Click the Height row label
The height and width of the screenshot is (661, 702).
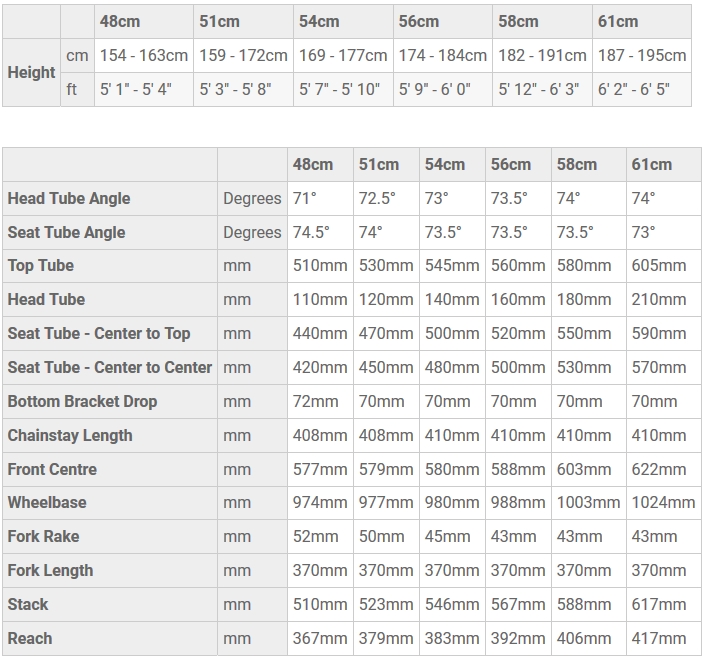point(31,73)
